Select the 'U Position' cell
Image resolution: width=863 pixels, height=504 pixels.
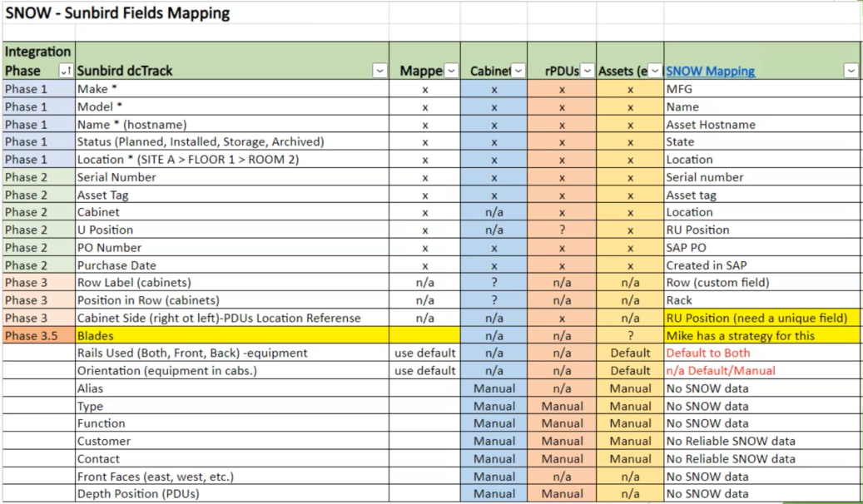coord(231,230)
